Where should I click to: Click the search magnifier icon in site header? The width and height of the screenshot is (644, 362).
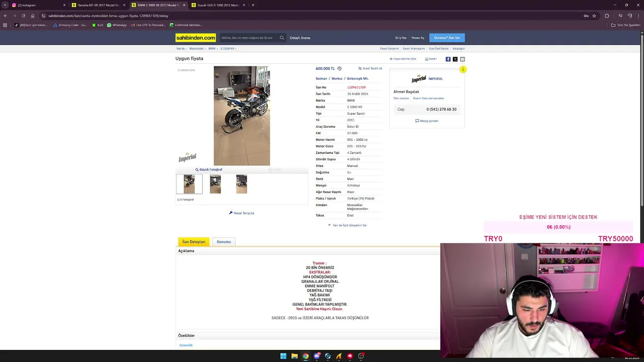282,38
